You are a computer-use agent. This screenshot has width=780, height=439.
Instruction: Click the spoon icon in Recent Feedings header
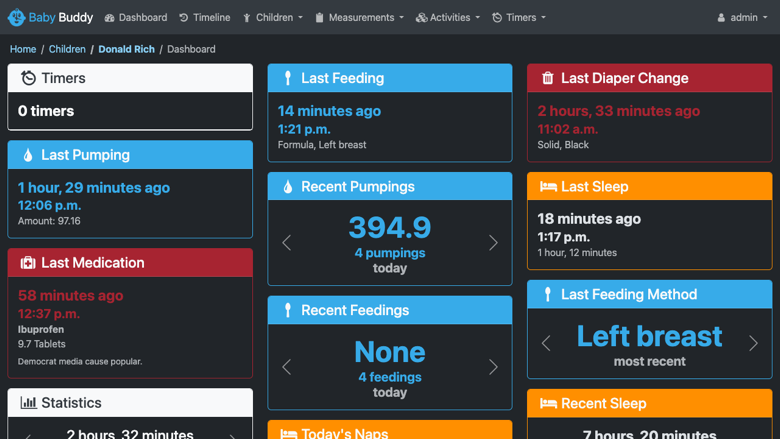288,310
